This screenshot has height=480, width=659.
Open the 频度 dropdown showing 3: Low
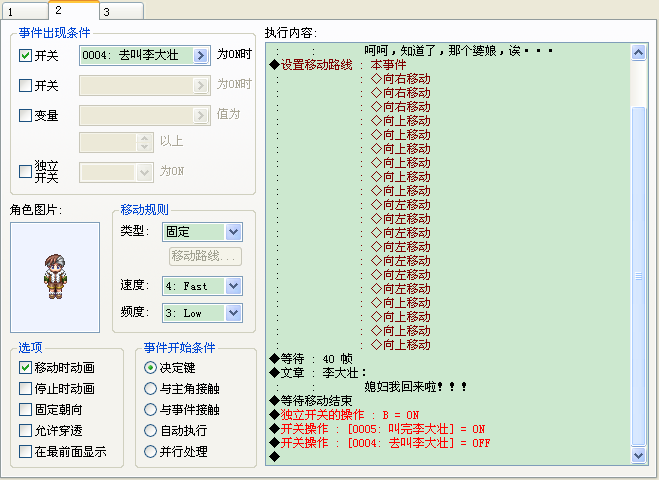coord(202,313)
